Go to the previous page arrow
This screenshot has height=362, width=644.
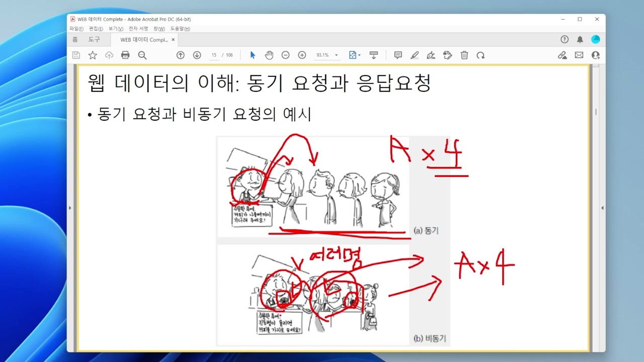point(180,55)
